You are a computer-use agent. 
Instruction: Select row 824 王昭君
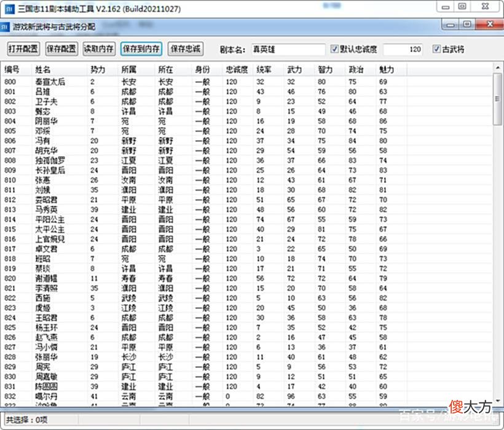(x=247, y=318)
